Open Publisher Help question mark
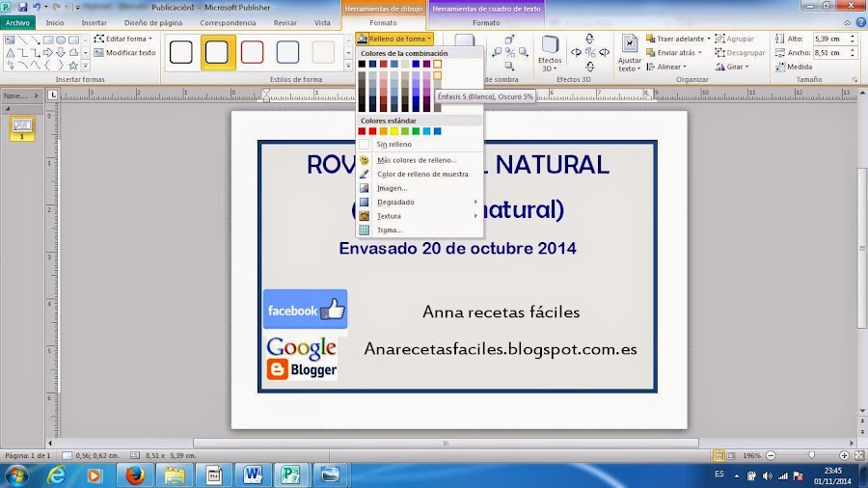 [861, 23]
